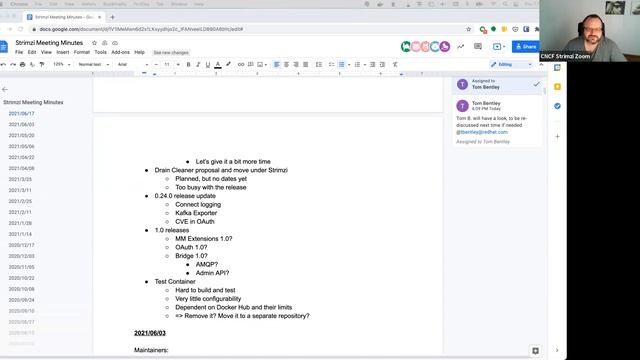Open the Normal text style dropdown
Viewport: 640px width, 360px height.
point(93,64)
